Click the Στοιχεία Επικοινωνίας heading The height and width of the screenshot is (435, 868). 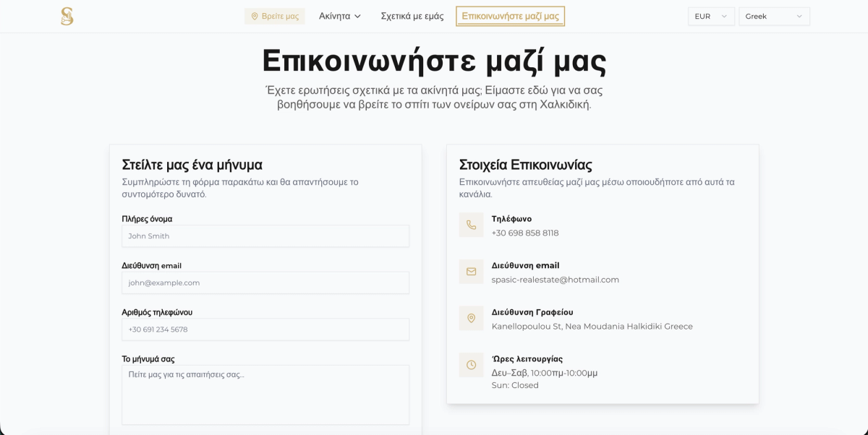pos(526,165)
